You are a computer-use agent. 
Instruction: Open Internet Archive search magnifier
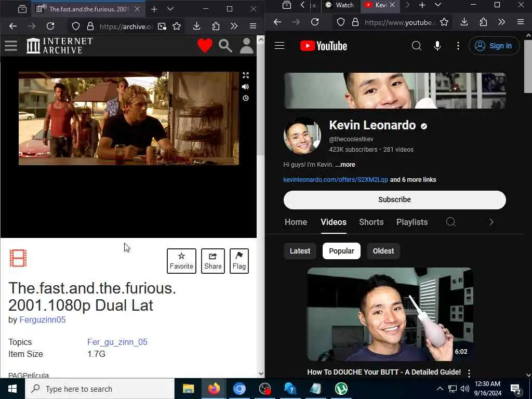(x=225, y=46)
